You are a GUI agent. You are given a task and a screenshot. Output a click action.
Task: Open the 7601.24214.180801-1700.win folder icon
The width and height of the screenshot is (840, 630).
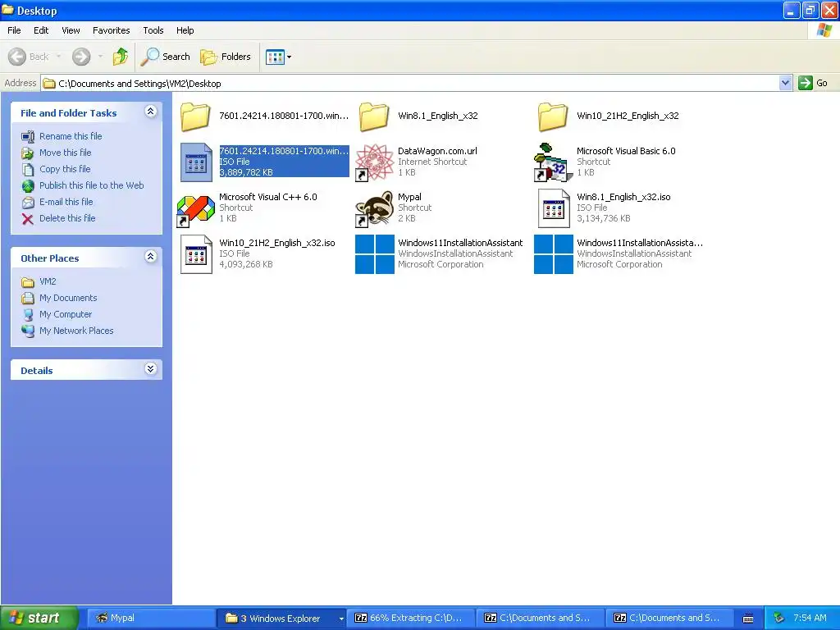[195, 116]
